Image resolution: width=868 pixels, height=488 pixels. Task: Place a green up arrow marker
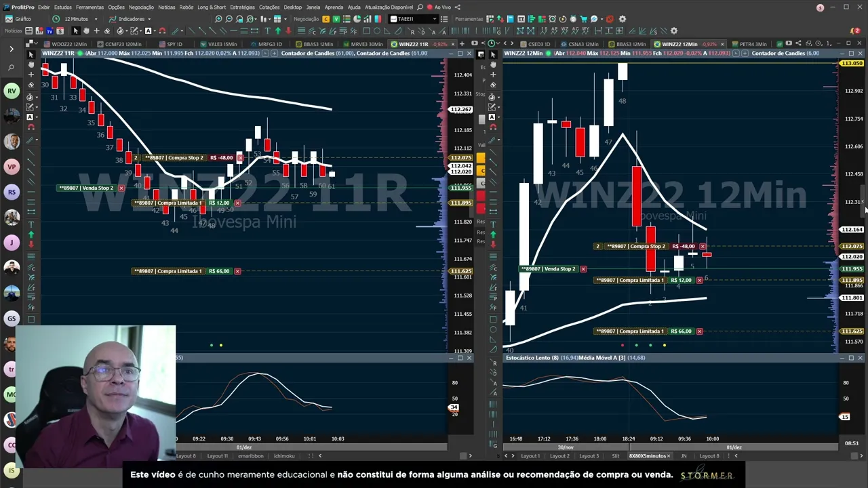pos(278,30)
